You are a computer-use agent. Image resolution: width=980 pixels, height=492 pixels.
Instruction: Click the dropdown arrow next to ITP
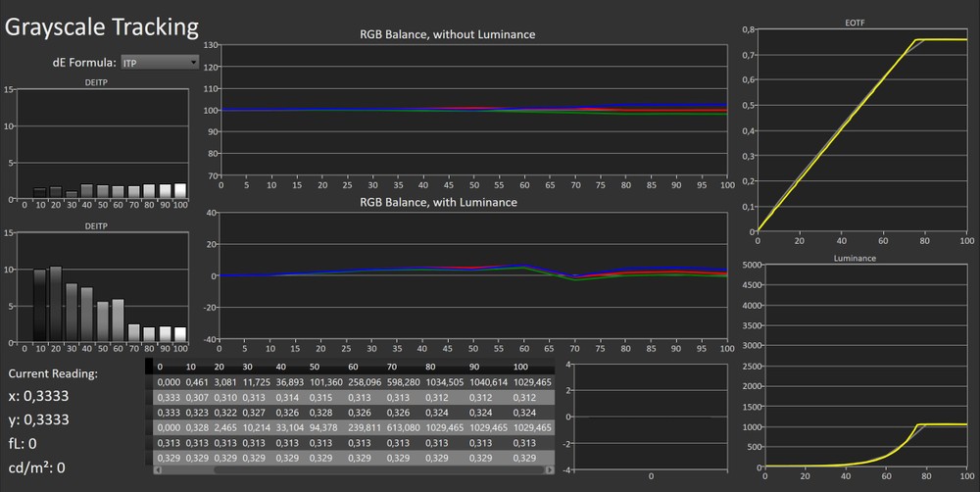click(x=194, y=63)
